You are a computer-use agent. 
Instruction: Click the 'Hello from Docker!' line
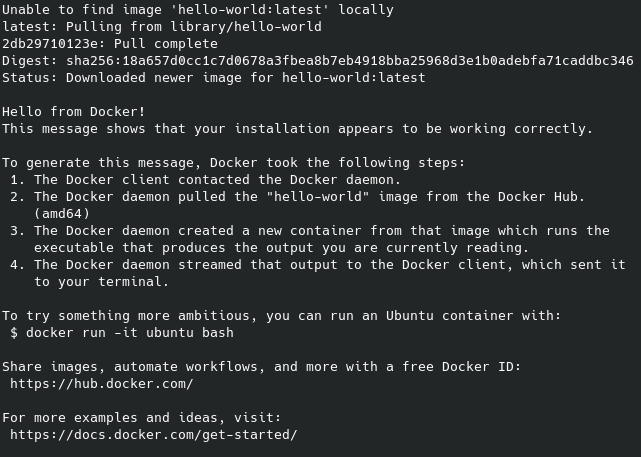[73, 111]
